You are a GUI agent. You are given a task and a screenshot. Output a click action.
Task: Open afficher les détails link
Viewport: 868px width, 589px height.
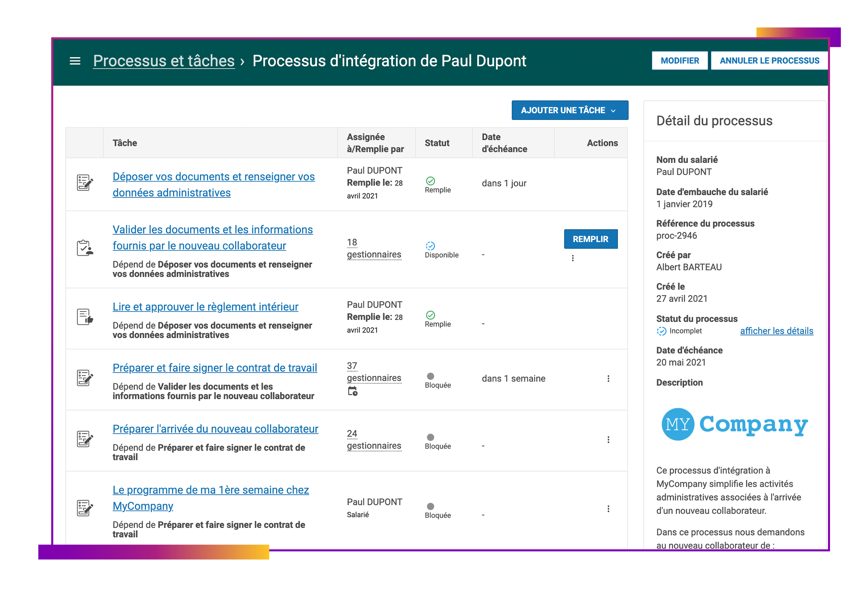776,331
